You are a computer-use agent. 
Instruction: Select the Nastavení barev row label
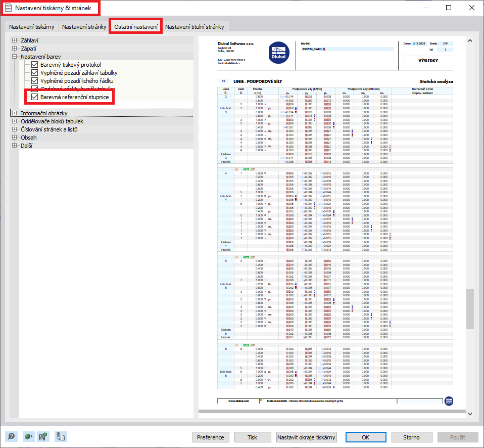point(41,57)
